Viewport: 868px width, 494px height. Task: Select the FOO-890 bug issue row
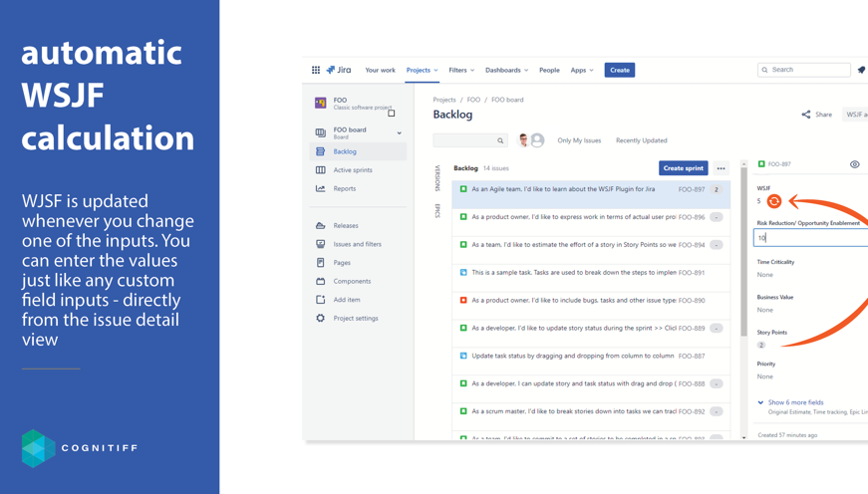pyautogui.click(x=591, y=306)
